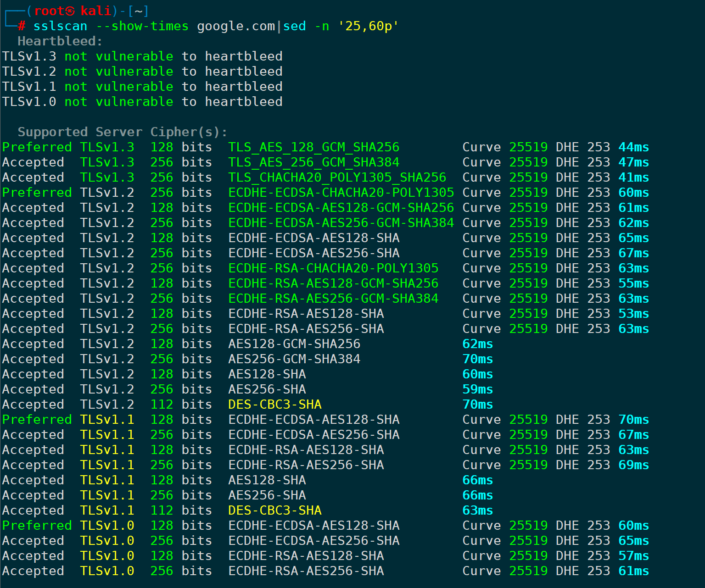Screen dimensions: 705x588
Task: Click cipher TLS_CHACHA20_POLY1305_SHA256
Action: pos(337,178)
